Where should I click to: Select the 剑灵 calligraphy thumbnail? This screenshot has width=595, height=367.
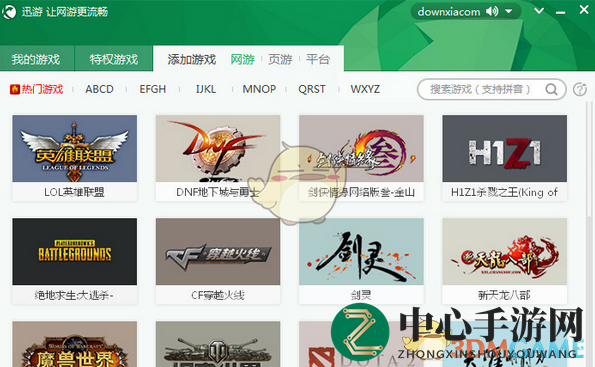tap(361, 251)
